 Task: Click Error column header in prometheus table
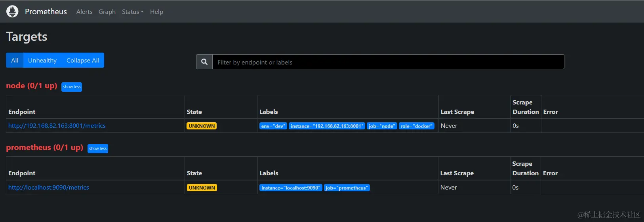click(x=550, y=173)
